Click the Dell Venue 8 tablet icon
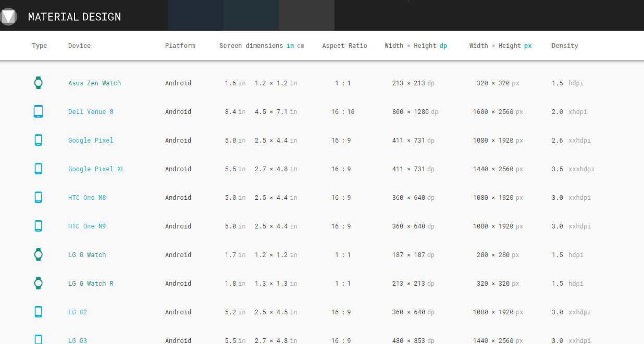The image size is (644, 344). pos(38,111)
